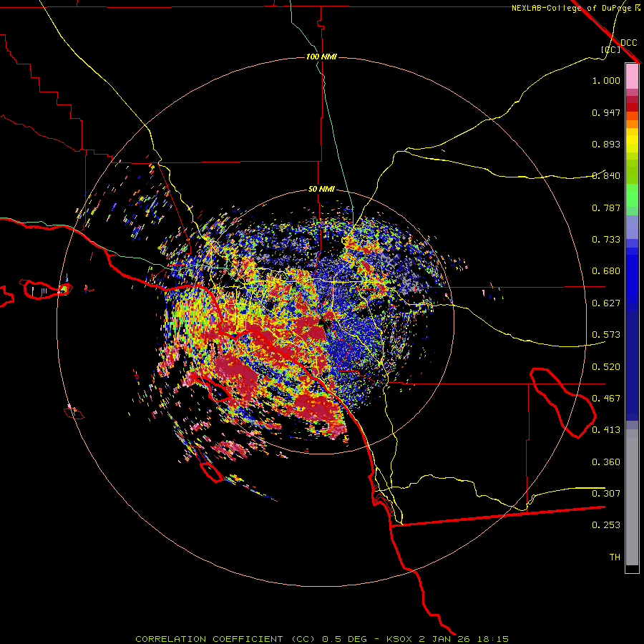Click the NEXLAB-College of DuPage credit text
644x644 pixels.
[x=571, y=8]
